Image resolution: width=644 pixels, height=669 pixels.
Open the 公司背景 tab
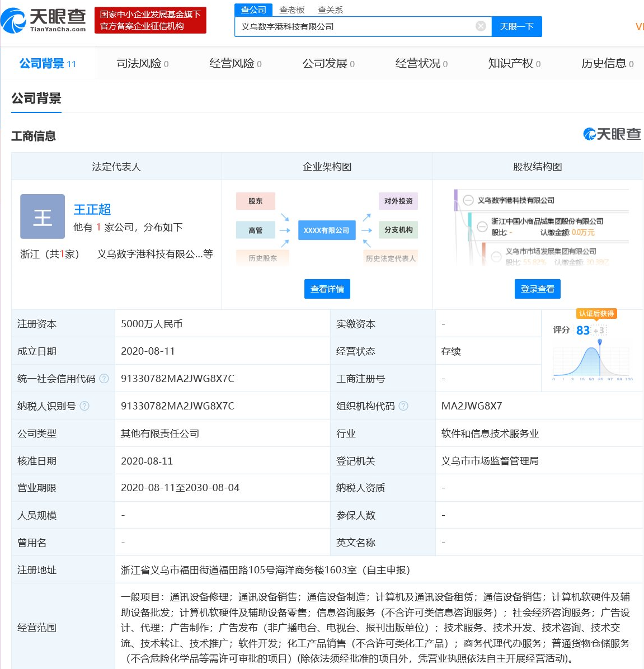[x=48, y=64]
